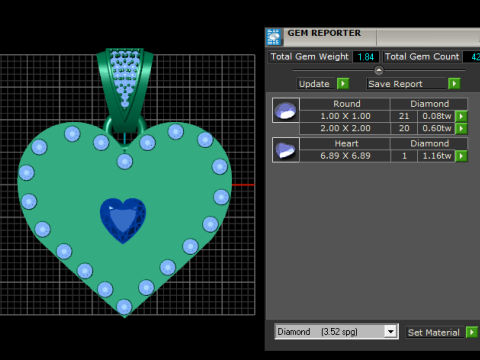Click the green arrow next to Save Report

(454, 84)
